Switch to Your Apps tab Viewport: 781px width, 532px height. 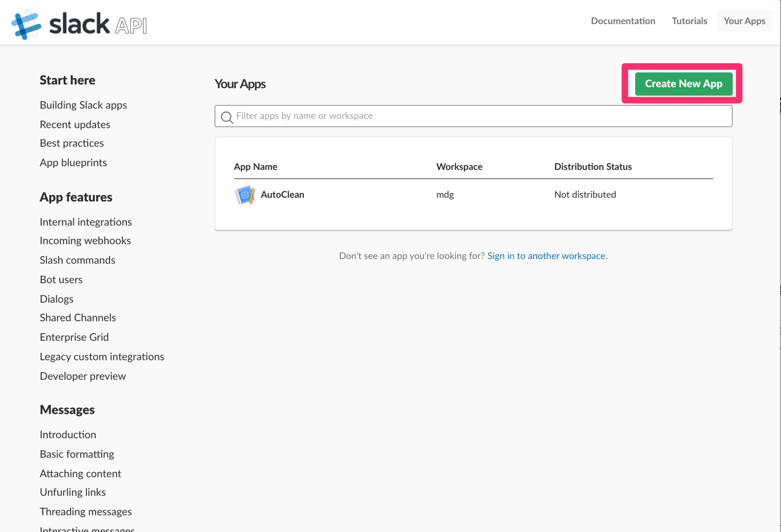[x=744, y=21]
